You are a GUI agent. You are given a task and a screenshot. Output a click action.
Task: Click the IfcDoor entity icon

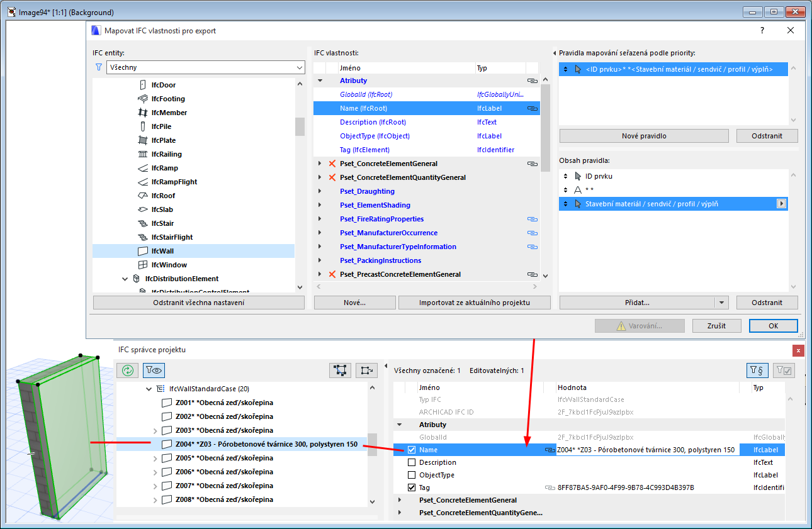(143, 85)
